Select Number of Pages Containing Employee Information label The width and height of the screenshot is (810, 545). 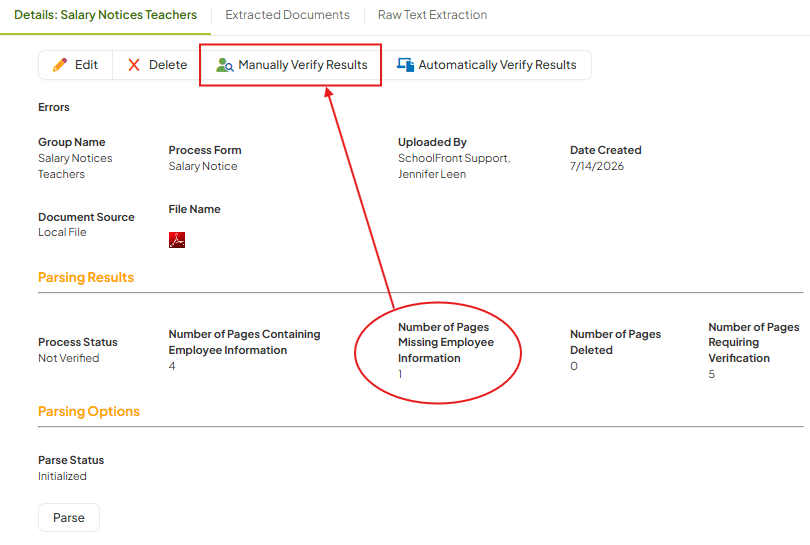pyautogui.click(x=244, y=342)
